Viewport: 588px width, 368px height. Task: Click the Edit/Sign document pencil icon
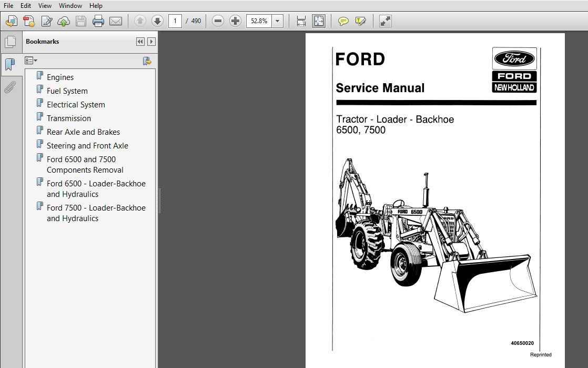(x=46, y=21)
